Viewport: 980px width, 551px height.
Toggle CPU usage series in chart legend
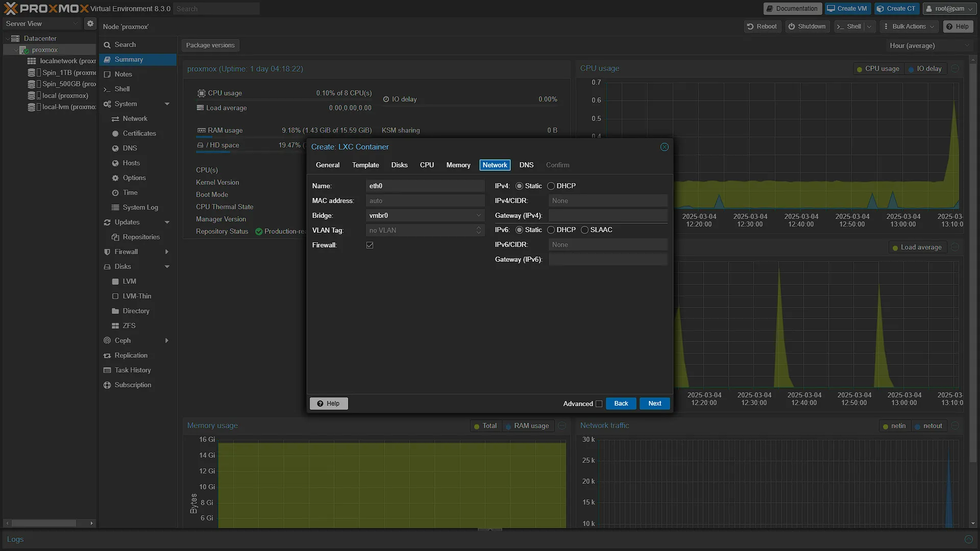coord(878,69)
